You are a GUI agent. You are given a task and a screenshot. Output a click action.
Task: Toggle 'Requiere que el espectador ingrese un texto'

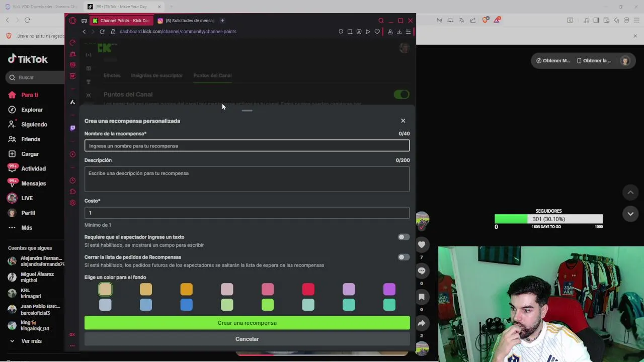[x=404, y=237]
